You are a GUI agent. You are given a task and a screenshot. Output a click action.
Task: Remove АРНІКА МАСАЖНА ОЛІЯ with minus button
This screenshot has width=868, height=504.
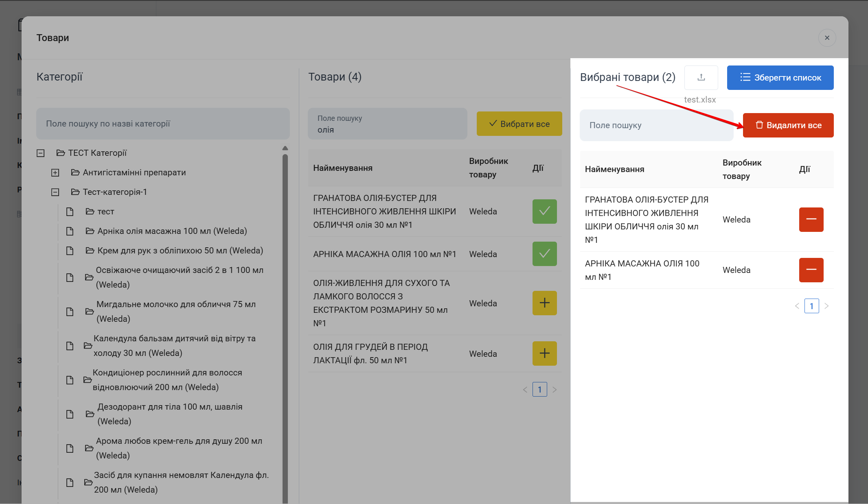811,270
